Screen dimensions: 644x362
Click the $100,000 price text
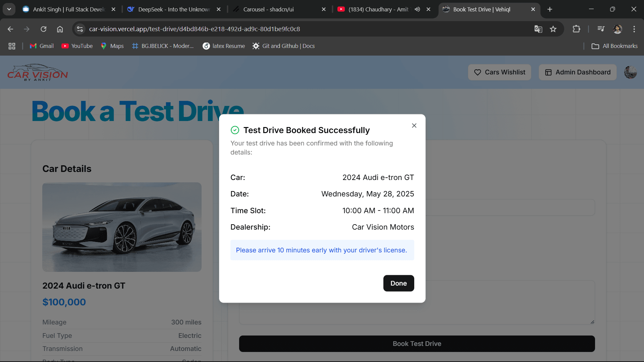pyautogui.click(x=64, y=302)
